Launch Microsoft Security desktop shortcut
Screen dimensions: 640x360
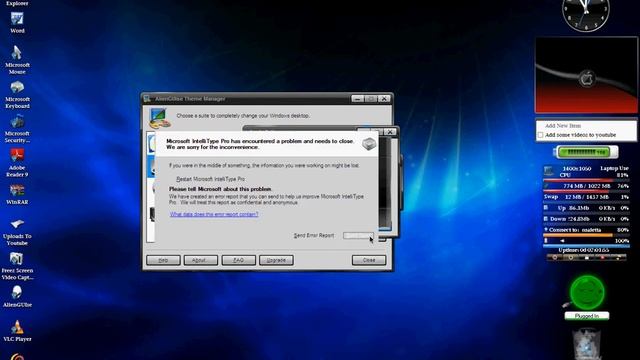[17, 129]
